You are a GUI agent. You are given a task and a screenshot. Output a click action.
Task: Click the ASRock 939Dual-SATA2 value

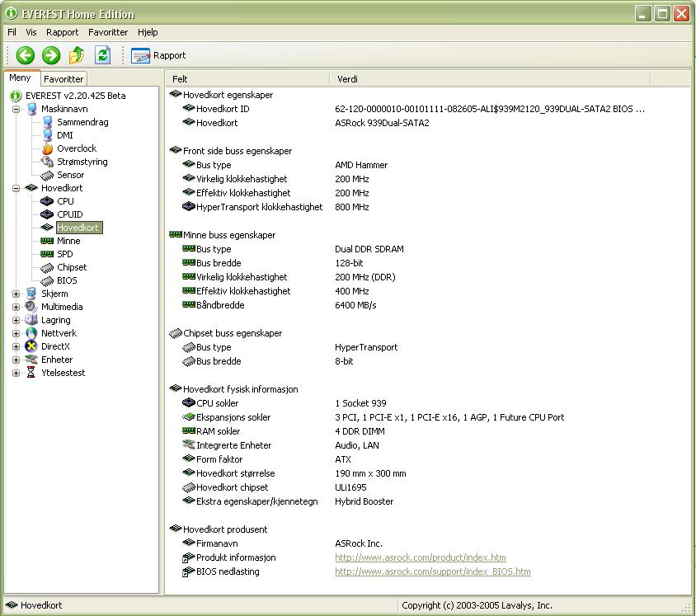coord(382,123)
